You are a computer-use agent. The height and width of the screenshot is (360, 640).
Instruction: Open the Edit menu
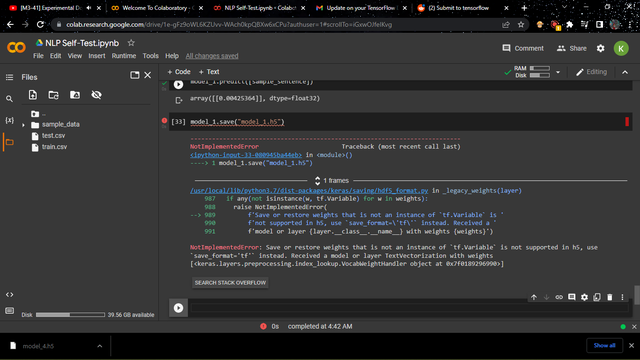tap(56, 56)
